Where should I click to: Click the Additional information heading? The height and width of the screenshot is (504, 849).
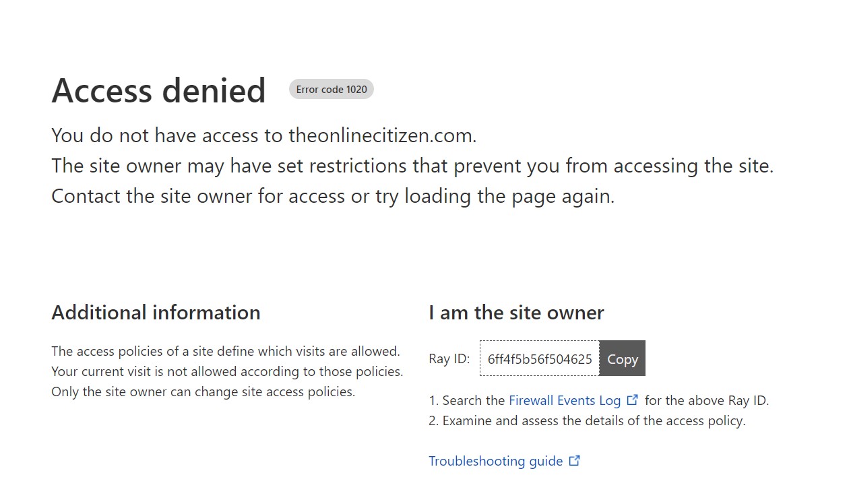[156, 313]
